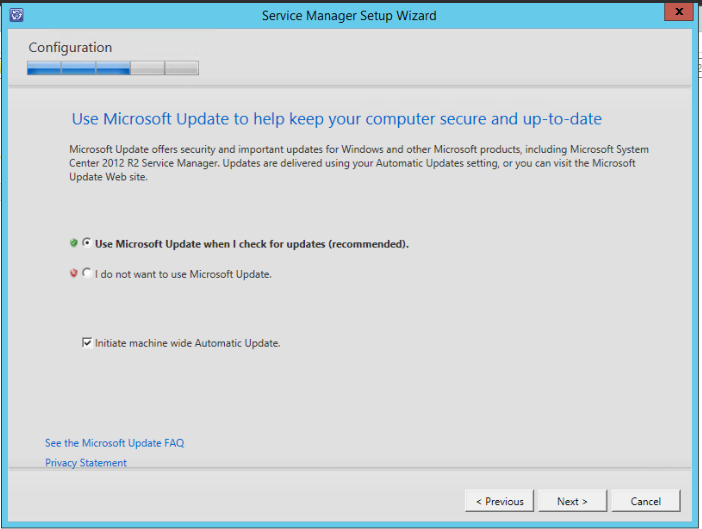Click the 'Configuration' step heading
Screen dimensions: 702x529
(70, 48)
